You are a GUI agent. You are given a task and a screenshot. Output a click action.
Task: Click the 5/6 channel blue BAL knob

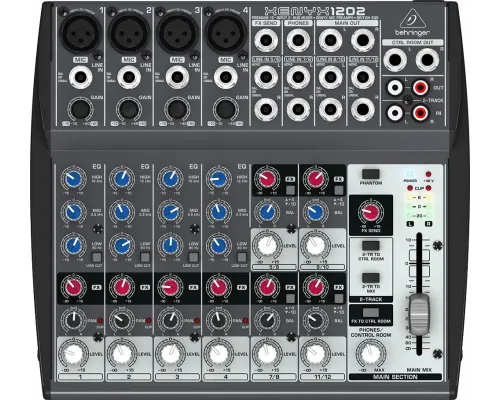tap(267, 212)
